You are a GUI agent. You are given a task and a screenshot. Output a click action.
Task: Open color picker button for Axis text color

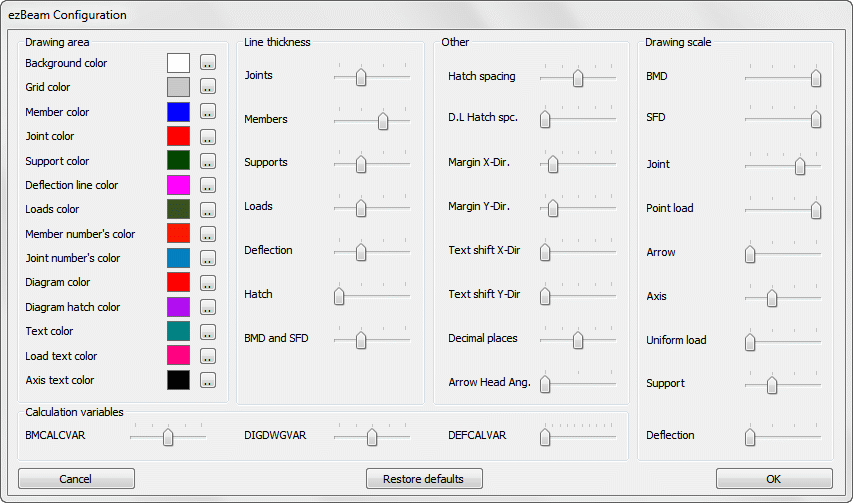click(x=208, y=380)
